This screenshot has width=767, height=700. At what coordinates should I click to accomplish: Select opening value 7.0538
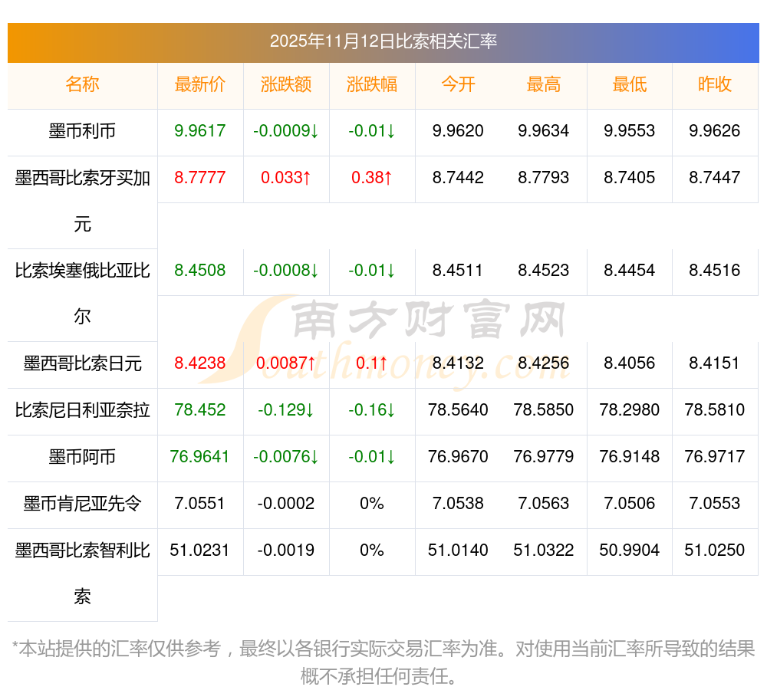[x=458, y=503]
